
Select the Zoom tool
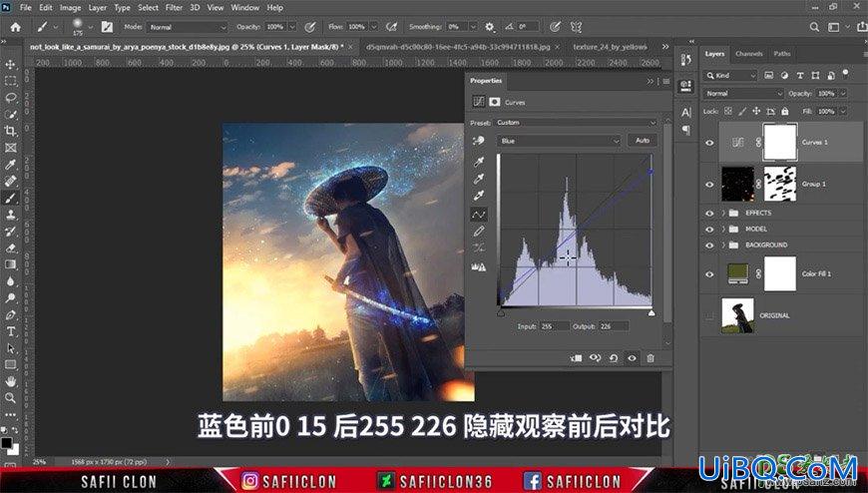pyautogui.click(x=10, y=398)
